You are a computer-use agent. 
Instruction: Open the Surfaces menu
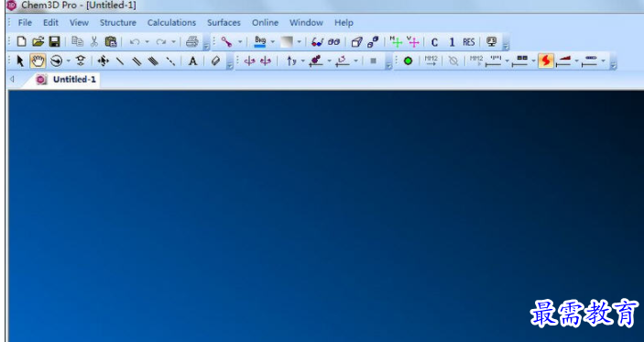[224, 23]
